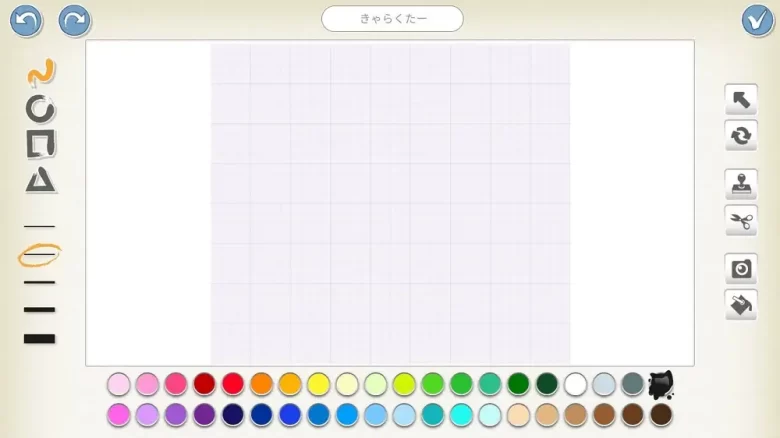
Task: Select the circle shape tool
Action: point(40,108)
